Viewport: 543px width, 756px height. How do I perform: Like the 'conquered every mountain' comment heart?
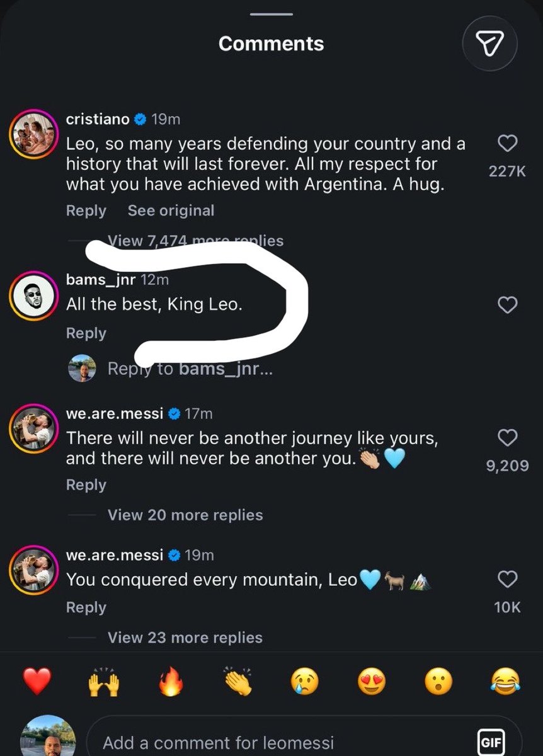coord(508,579)
